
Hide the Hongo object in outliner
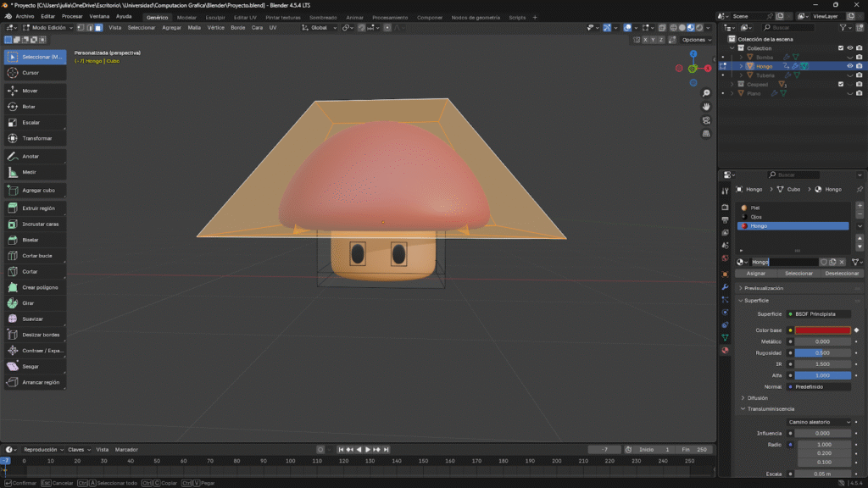(849, 66)
